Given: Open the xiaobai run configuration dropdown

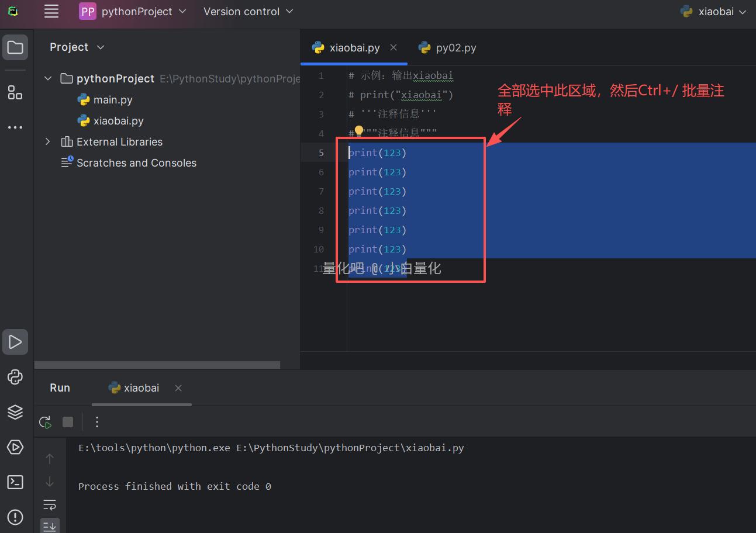Looking at the screenshot, I should pos(714,12).
